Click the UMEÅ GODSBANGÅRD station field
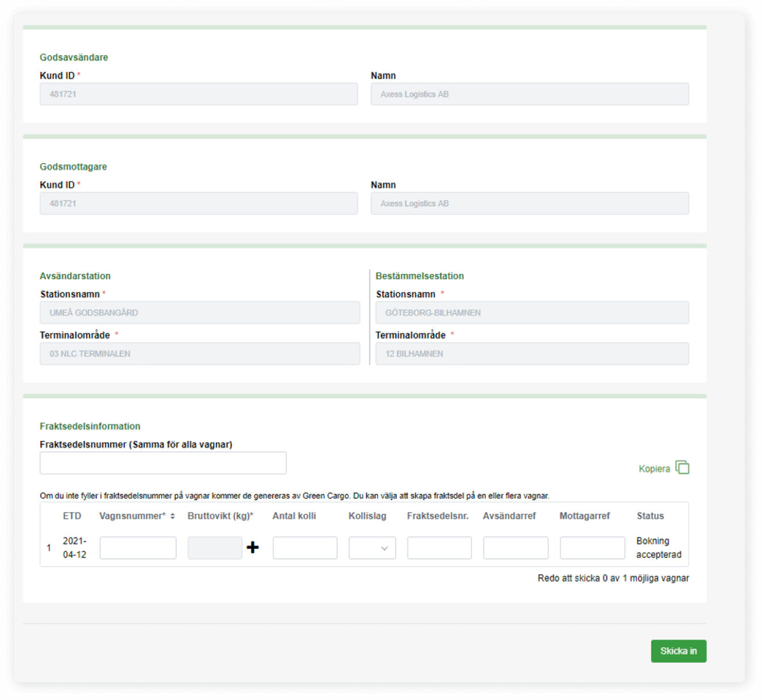Screen dimensions: 762x700 (198, 312)
